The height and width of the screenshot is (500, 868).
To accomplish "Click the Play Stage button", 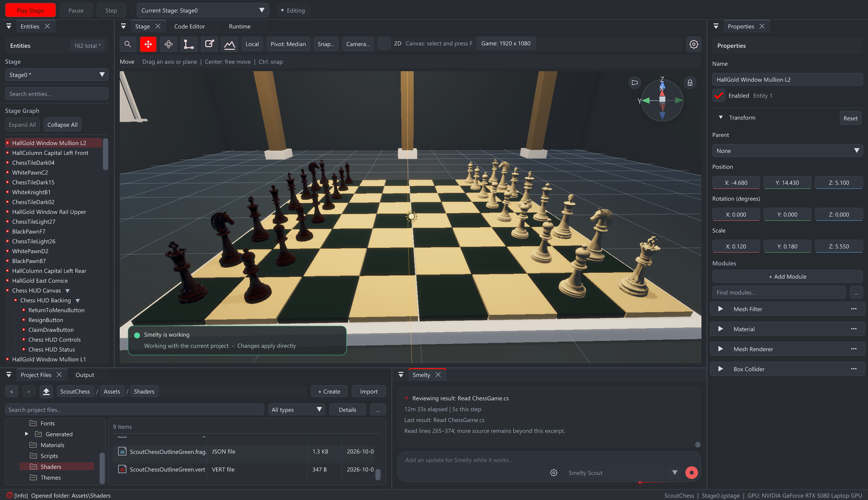I will tap(30, 10).
